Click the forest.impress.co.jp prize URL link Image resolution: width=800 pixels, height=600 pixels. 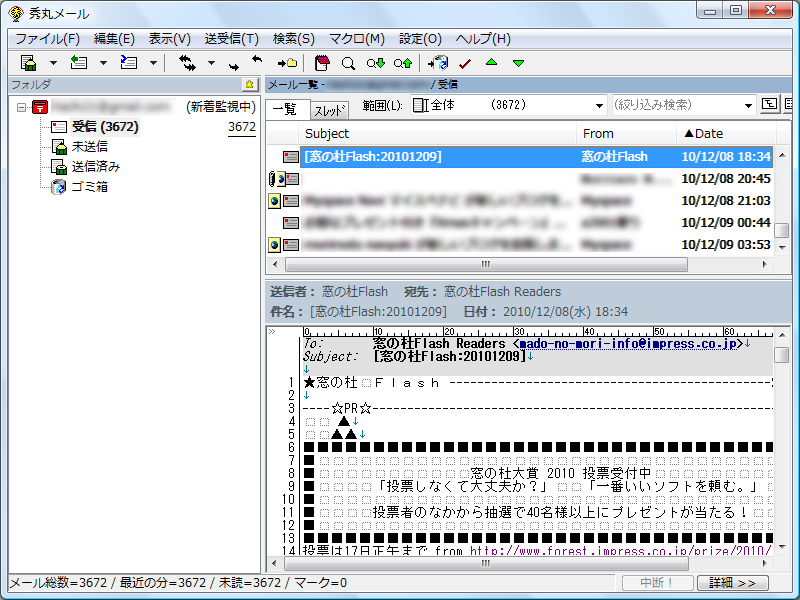[620, 551]
